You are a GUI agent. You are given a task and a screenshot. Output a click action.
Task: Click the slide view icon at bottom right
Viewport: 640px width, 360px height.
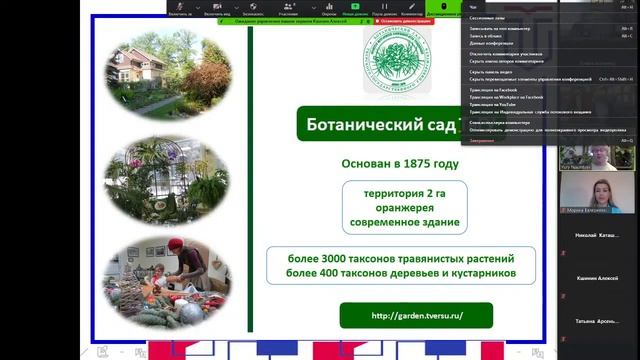(538, 352)
